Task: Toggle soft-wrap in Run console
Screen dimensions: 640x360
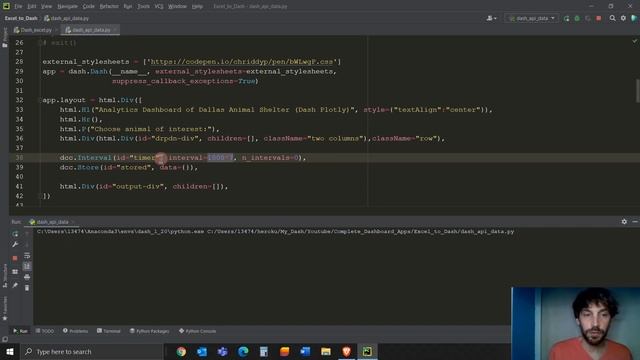Action: pos(27,256)
